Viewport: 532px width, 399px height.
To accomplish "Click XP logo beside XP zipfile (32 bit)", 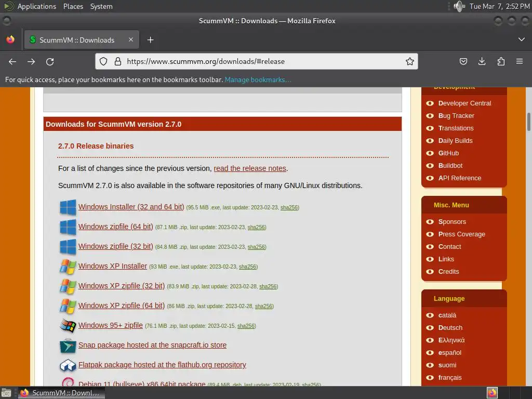I will (68, 286).
